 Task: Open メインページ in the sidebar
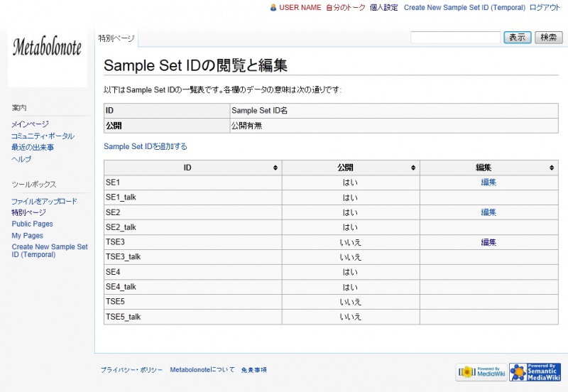click(x=30, y=124)
